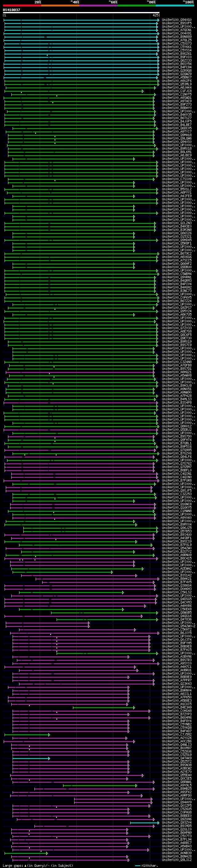Image resolution: width=197 pixels, height=868 pixels.
Task: Open the UniRef100_B9SXF5 hit label
Action: point(177,23)
